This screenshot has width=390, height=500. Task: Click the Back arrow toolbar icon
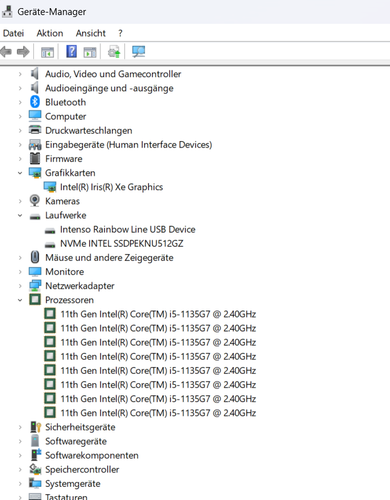point(6,52)
